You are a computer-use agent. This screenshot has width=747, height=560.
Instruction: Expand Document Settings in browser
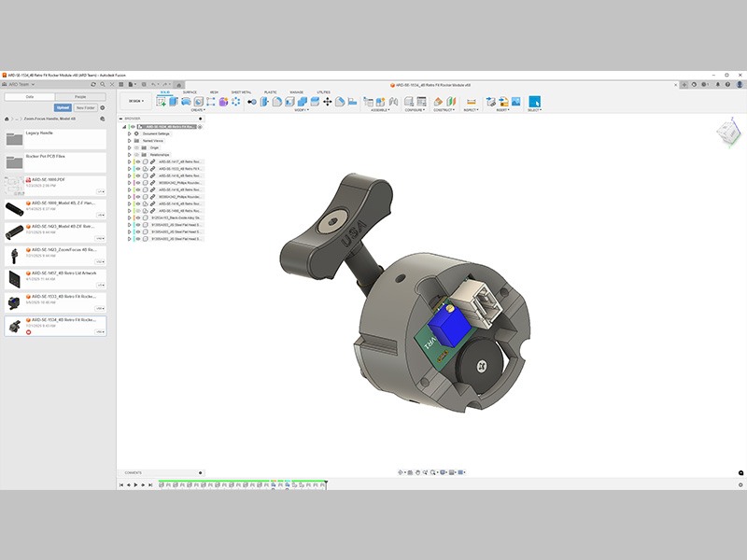(x=129, y=133)
